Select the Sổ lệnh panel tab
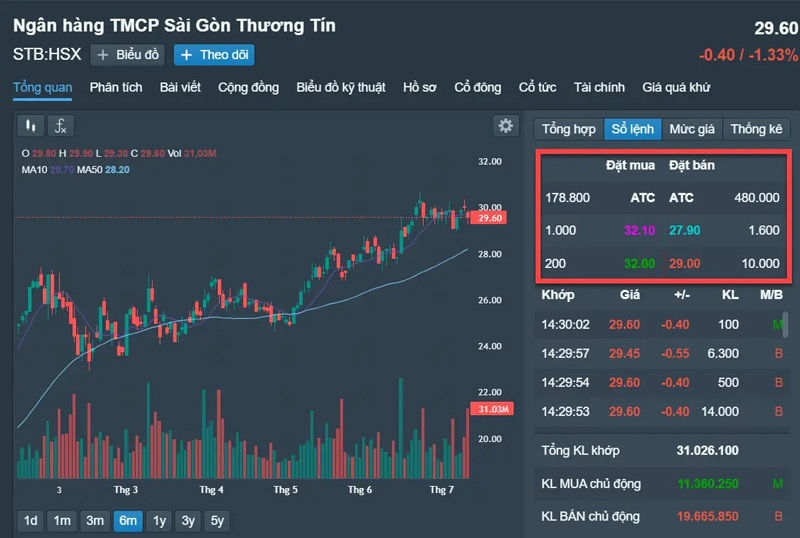 [x=633, y=129]
